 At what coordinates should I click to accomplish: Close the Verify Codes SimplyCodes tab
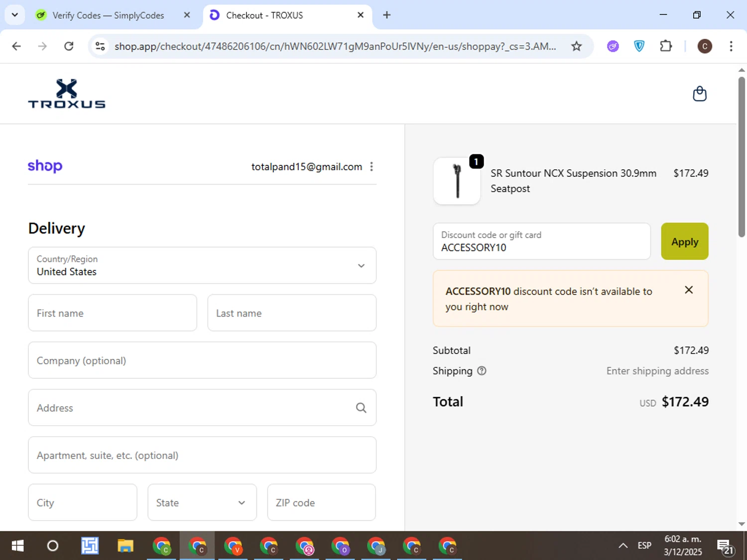coord(187,15)
